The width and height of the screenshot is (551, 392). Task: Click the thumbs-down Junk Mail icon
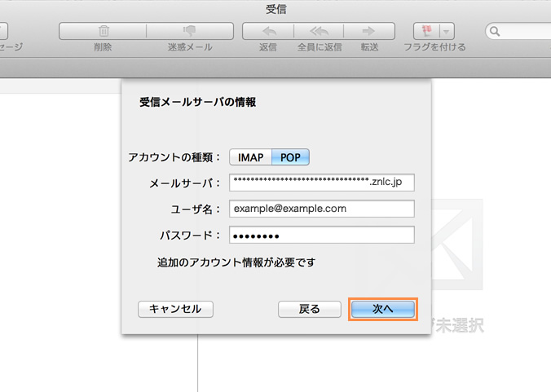[189, 31]
